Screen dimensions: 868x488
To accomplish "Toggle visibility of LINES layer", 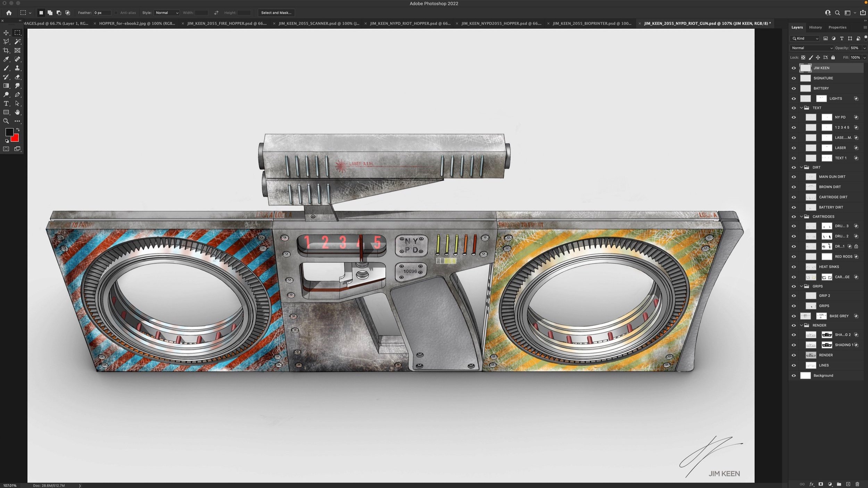I will pyautogui.click(x=794, y=365).
